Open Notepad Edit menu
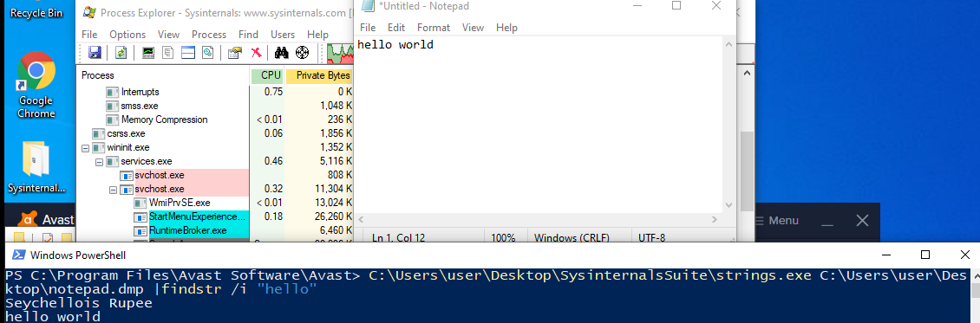Image resolution: width=980 pixels, height=323 pixels. [x=396, y=28]
